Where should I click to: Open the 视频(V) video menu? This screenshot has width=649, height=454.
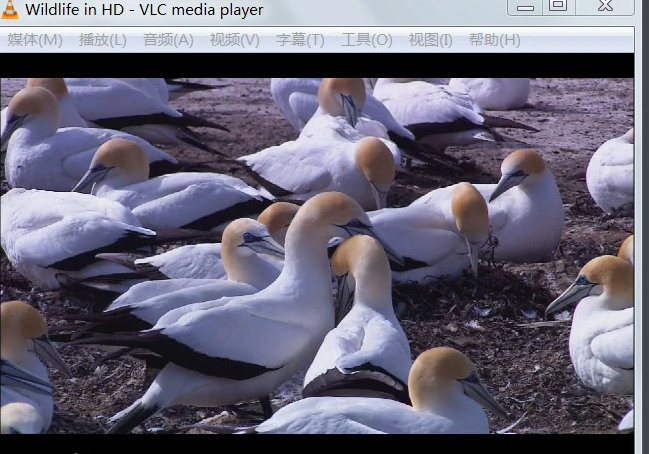click(234, 40)
